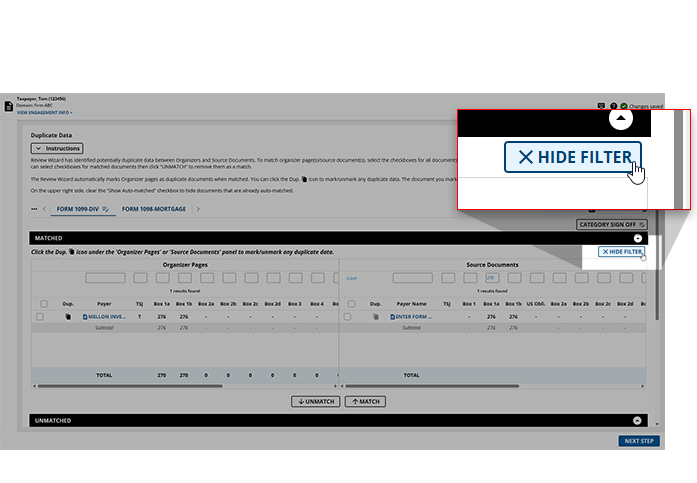Click sign-off icon on Form 1099-DIV tab

(x=105, y=209)
